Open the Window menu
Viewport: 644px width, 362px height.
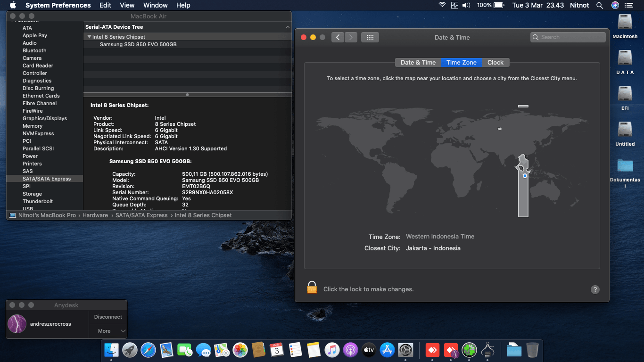[x=155, y=5]
